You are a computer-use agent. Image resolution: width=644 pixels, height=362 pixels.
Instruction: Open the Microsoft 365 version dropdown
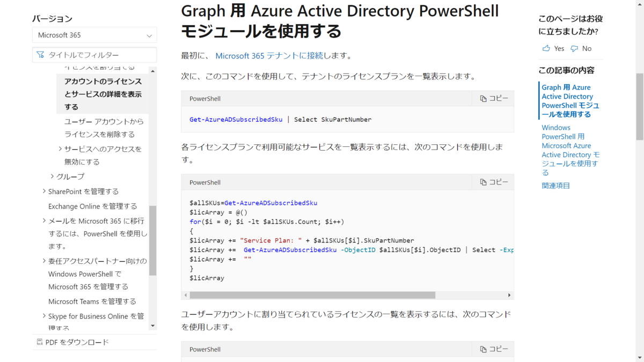coord(94,35)
